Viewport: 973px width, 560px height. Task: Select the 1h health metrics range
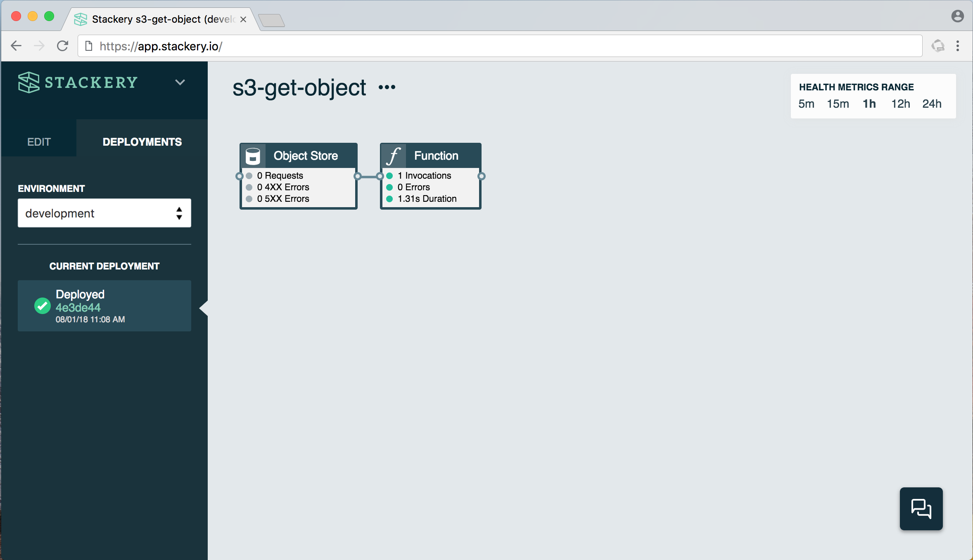click(870, 104)
